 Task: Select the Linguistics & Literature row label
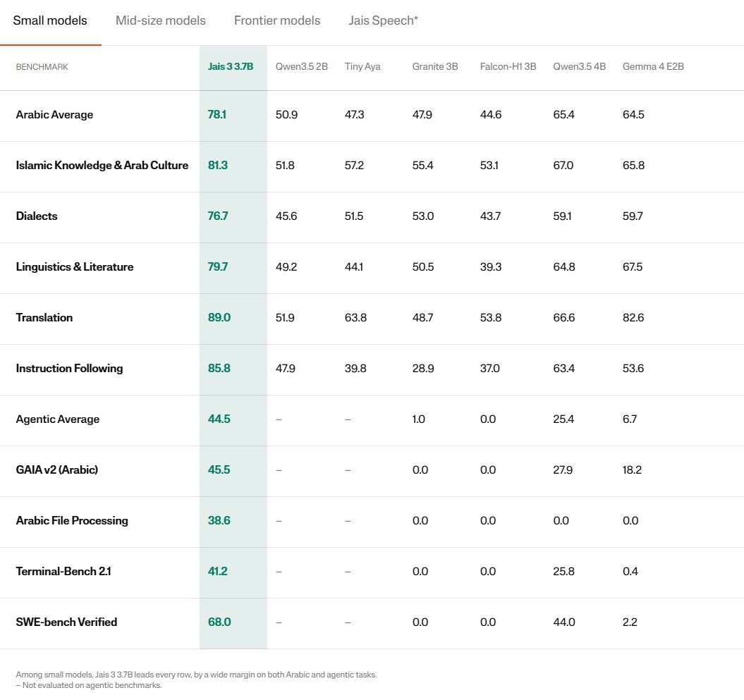pyautogui.click(x=75, y=266)
